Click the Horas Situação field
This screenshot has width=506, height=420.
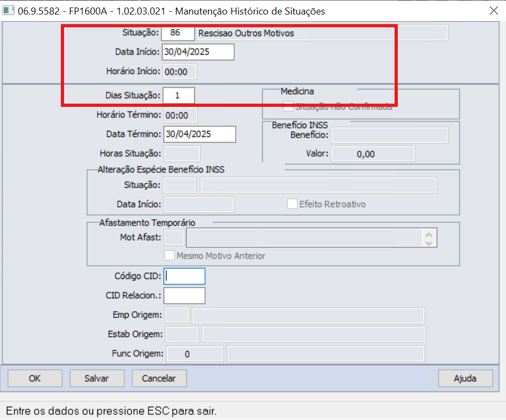[x=182, y=153]
